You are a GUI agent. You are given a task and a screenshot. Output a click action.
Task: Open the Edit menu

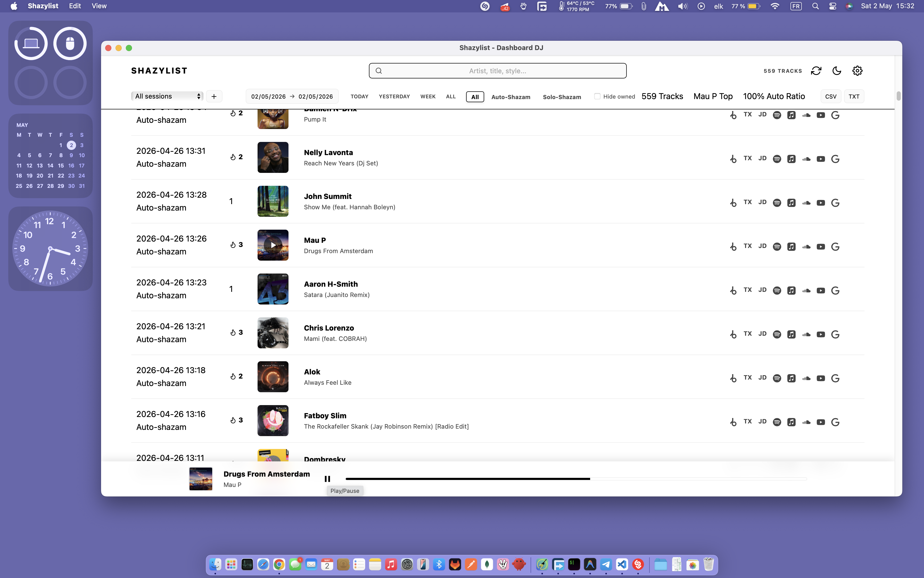pyautogui.click(x=75, y=6)
